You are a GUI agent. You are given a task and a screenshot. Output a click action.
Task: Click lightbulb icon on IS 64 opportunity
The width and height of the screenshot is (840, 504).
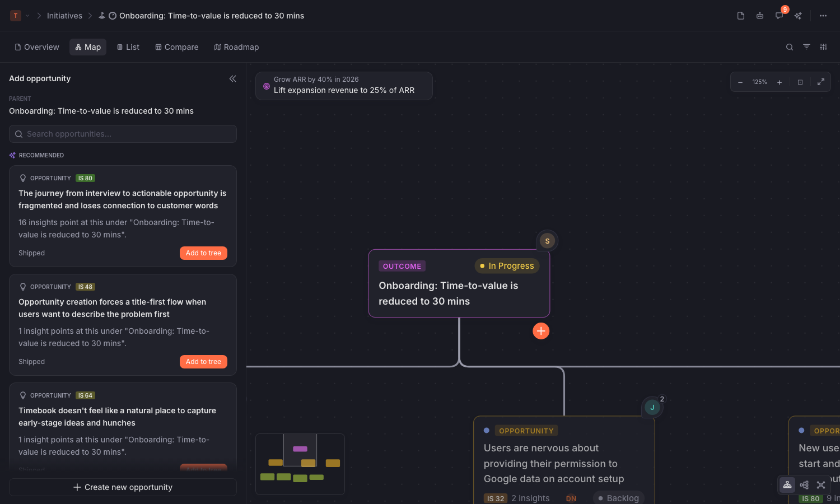[x=23, y=395]
